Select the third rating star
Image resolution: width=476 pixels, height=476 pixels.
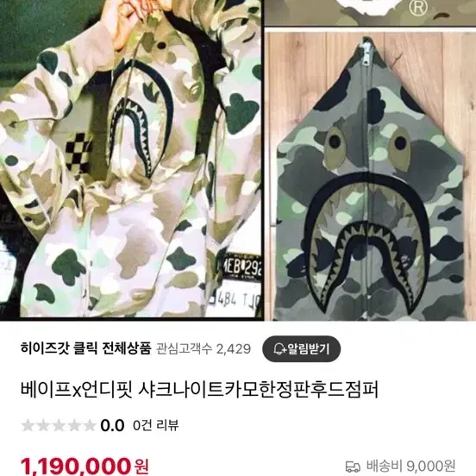[x=59, y=425]
